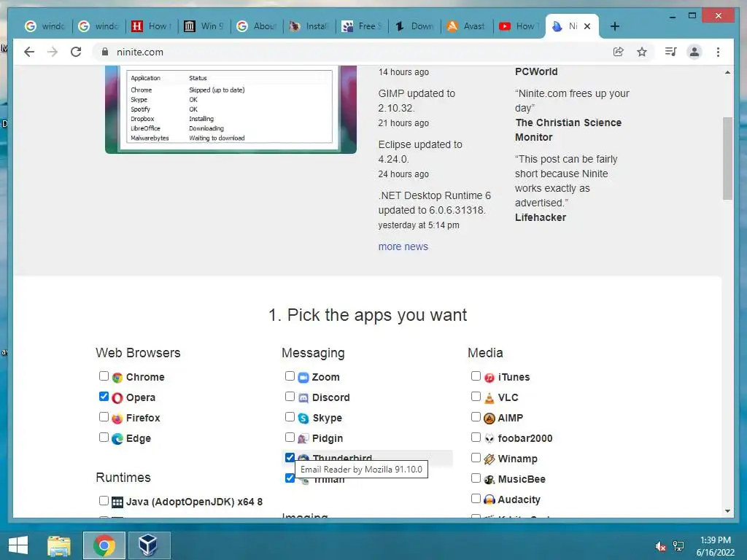Switch to the About tab
747x560 pixels.
[x=257, y=26]
